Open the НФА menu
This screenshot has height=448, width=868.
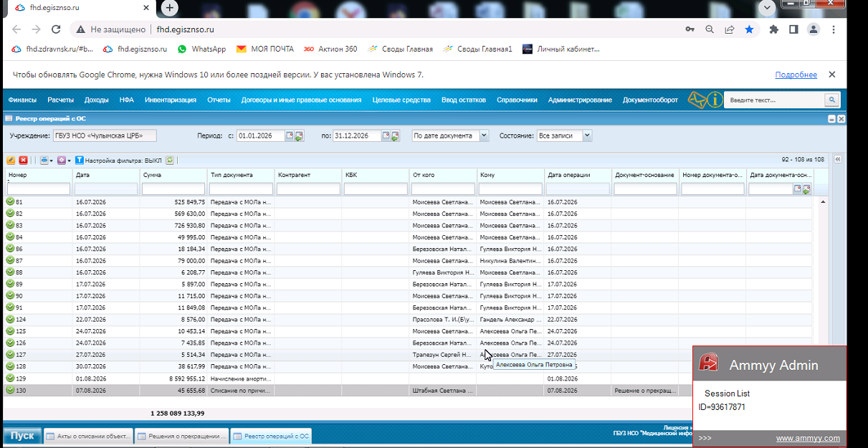pos(127,100)
